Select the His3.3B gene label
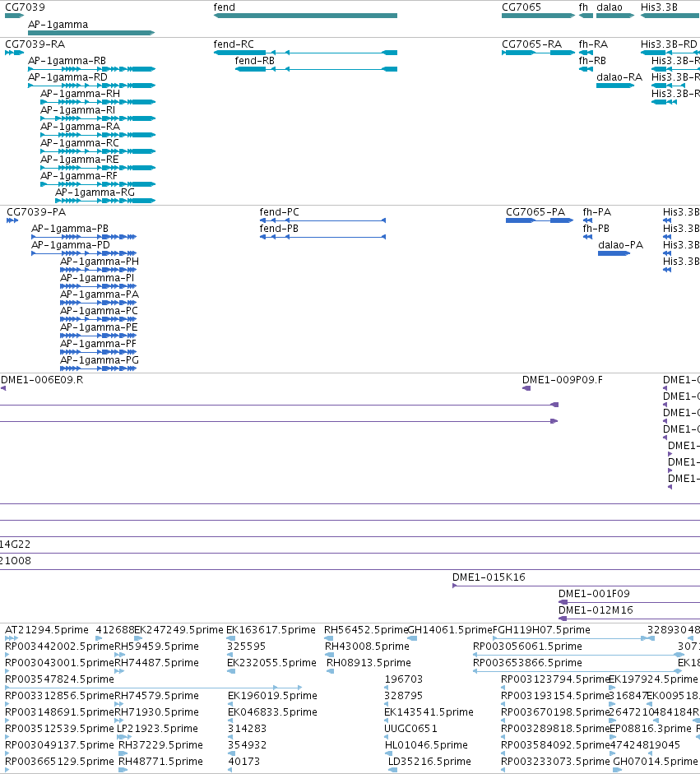The width and height of the screenshot is (700, 774). 659,7
